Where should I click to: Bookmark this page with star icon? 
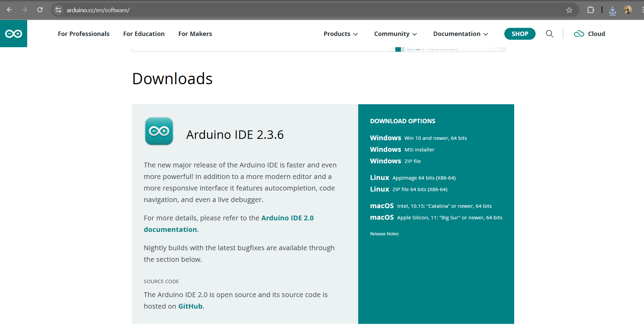pos(569,10)
